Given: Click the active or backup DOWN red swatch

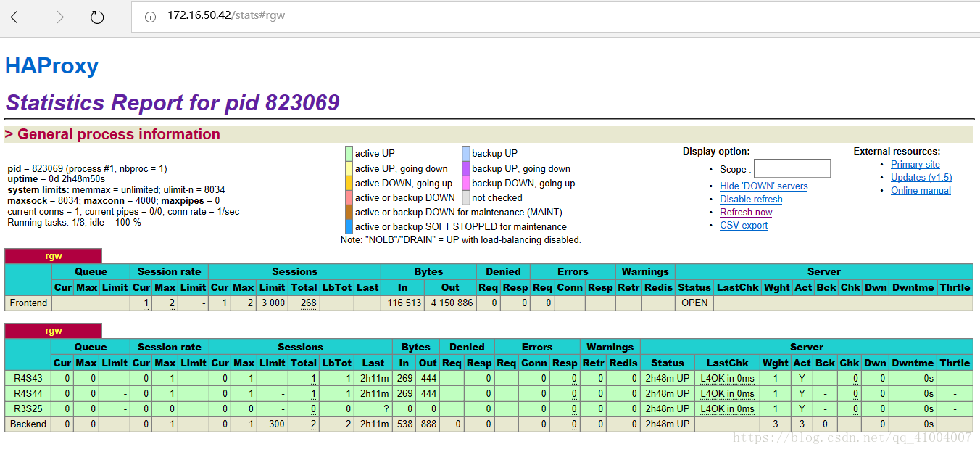Looking at the screenshot, I should tap(349, 197).
